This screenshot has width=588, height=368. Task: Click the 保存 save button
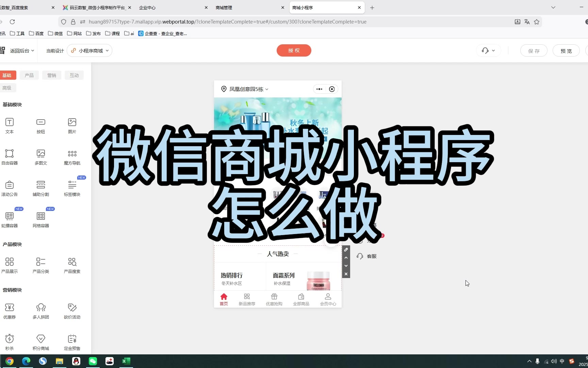tap(534, 51)
